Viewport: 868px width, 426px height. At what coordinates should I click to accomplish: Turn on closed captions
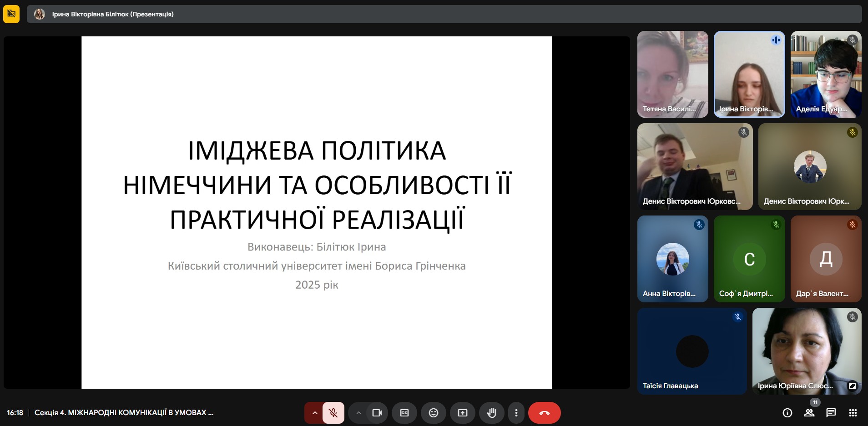[x=404, y=413]
